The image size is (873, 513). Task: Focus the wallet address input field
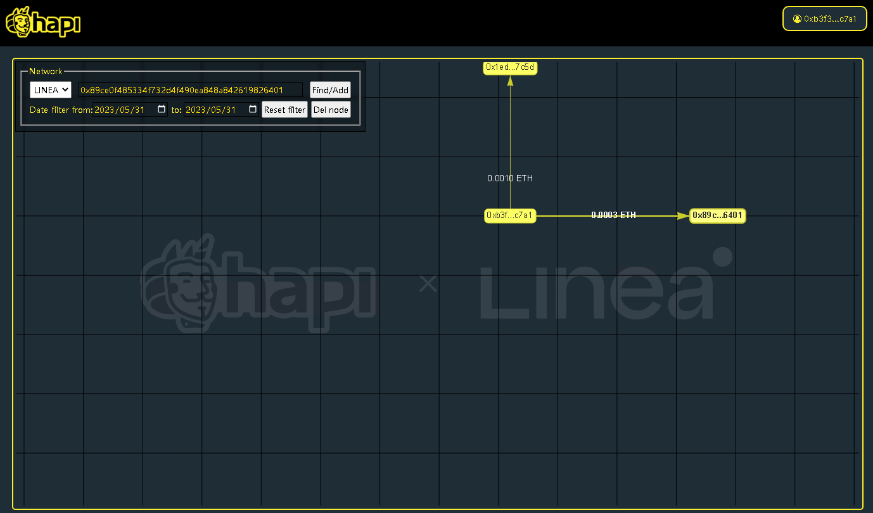click(x=190, y=90)
